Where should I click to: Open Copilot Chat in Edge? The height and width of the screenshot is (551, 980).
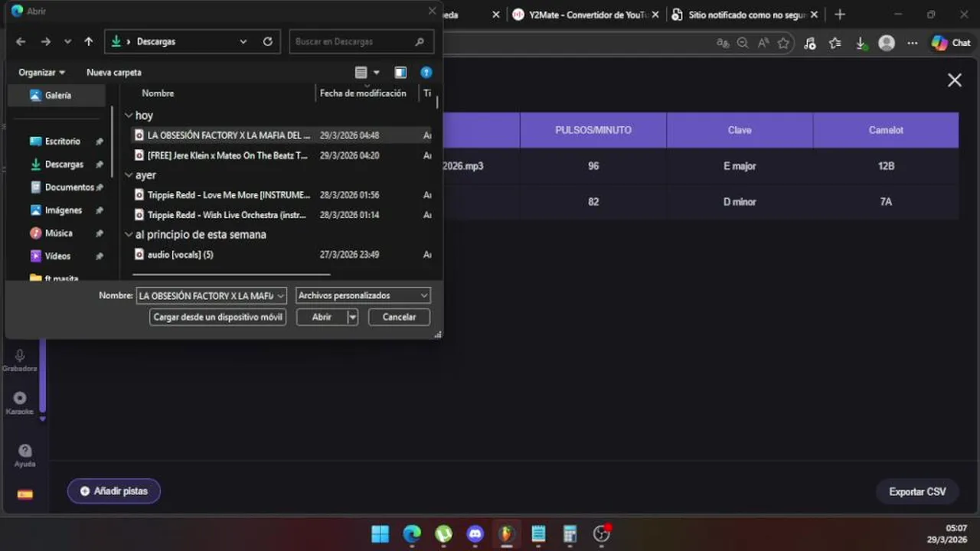click(951, 44)
